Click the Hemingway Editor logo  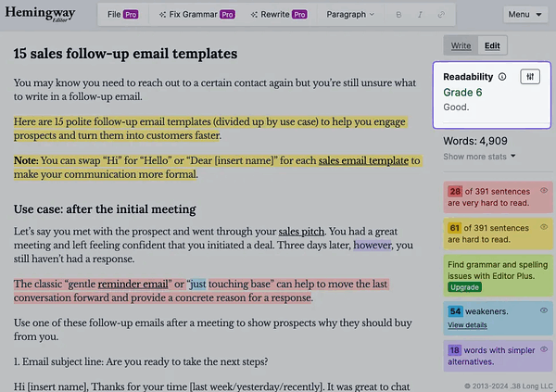pos(40,14)
